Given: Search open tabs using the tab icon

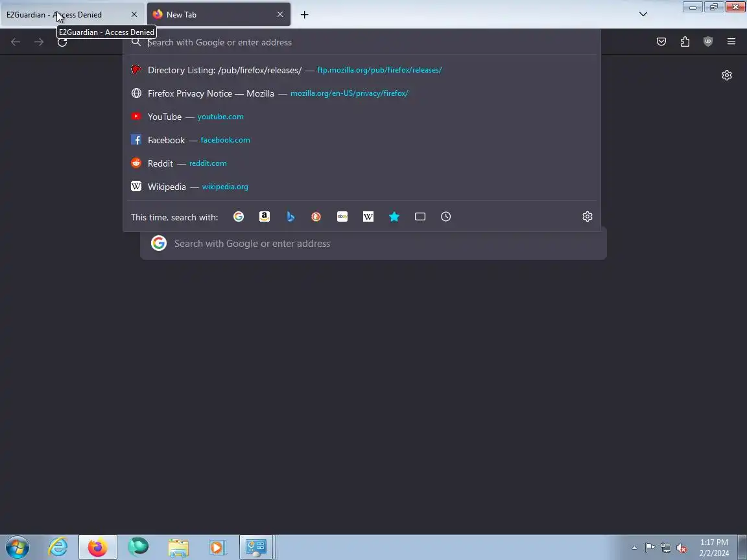Looking at the screenshot, I should [x=420, y=216].
